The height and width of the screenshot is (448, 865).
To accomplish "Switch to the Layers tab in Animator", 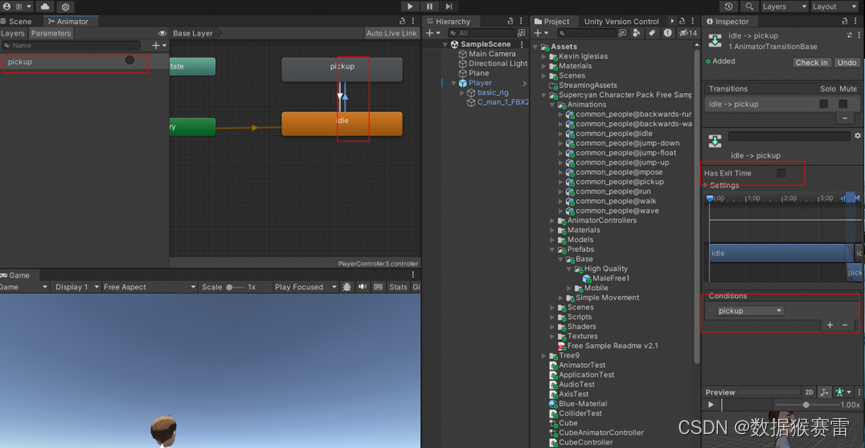I will coord(13,33).
